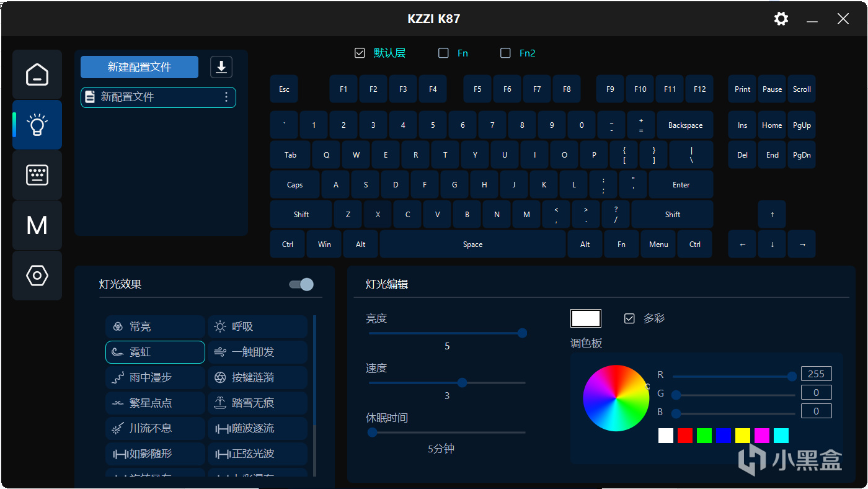Image resolution: width=868 pixels, height=489 pixels.
Task: Check the 默认层 layer checkbox
Action: point(360,53)
